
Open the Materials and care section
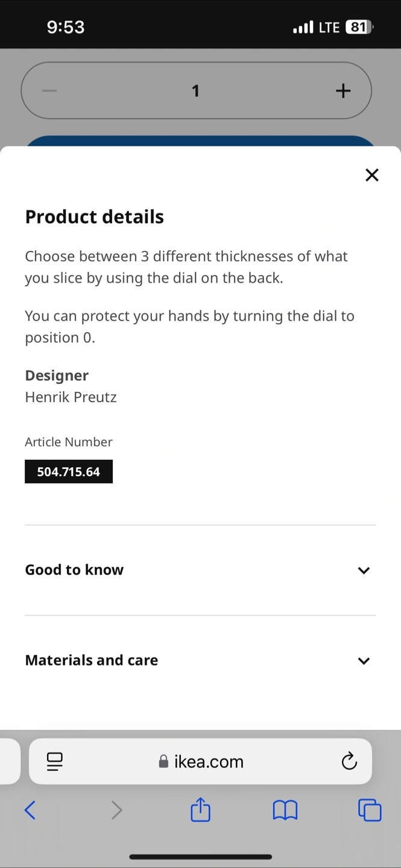tap(200, 661)
